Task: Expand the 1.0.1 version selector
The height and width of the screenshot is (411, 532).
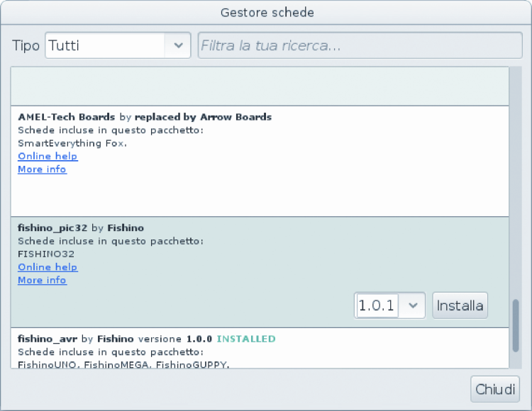Action: [x=377, y=306]
